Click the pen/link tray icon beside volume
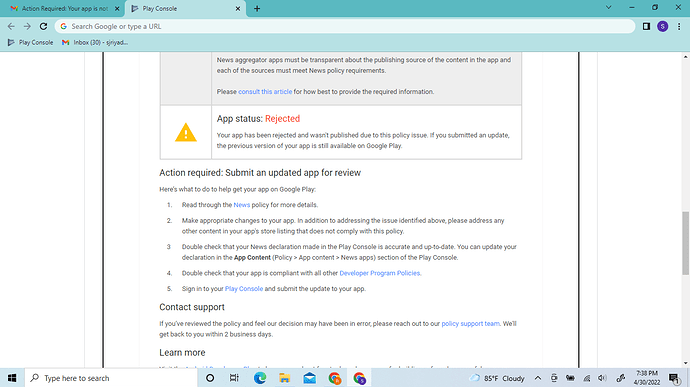Viewport: 690px width, 387px height. tap(620, 378)
